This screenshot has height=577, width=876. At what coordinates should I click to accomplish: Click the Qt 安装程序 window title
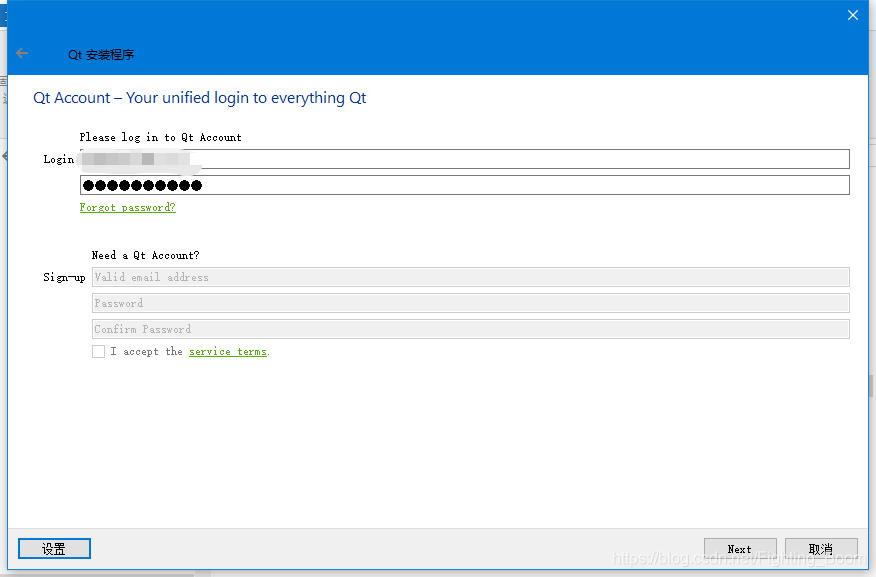pos(101,55)
